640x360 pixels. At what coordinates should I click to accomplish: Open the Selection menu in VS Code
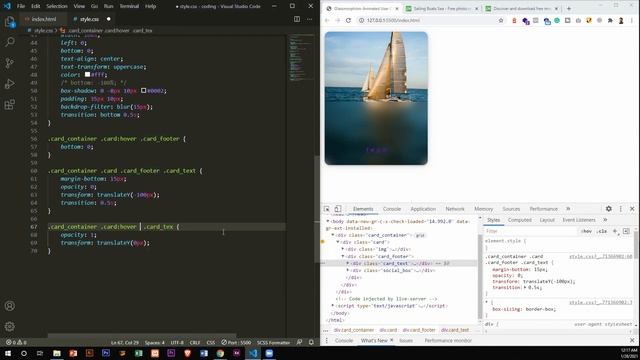coord(57,6)
